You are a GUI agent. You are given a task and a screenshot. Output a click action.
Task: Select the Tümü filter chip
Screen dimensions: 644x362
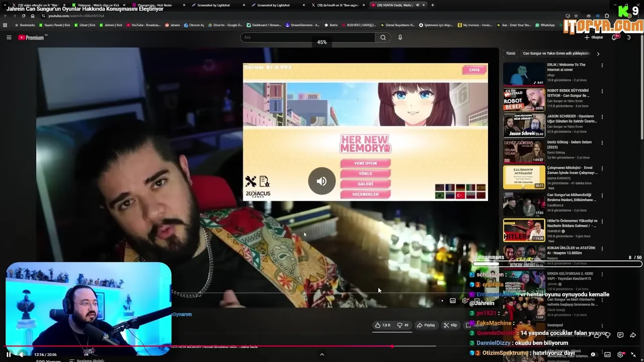click(x=510, y=53)
